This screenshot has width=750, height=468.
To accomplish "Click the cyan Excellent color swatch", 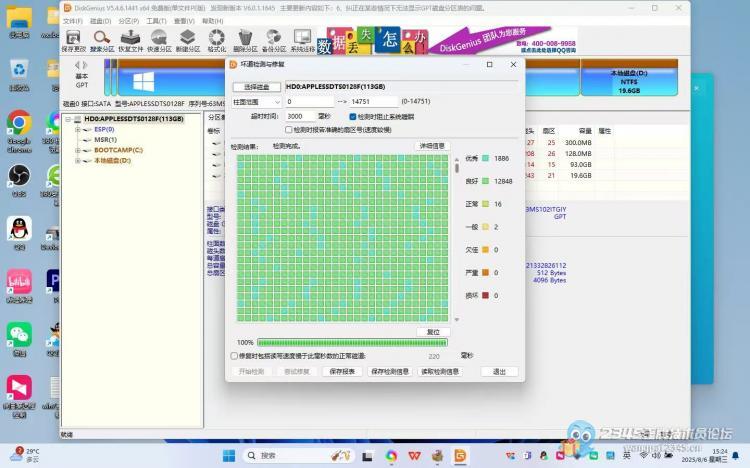I will pyautogui.click(x=485, y=158).
